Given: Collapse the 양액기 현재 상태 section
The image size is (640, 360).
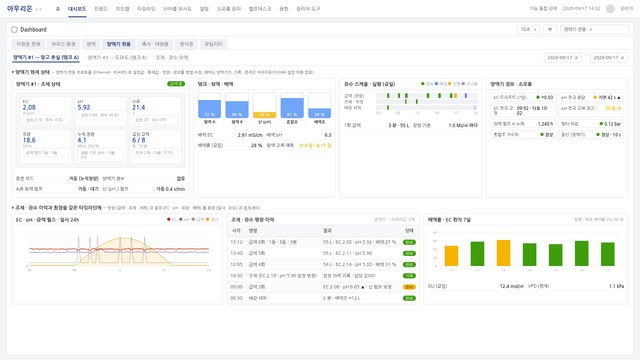Looking at the screenshot, I should 13,72.
